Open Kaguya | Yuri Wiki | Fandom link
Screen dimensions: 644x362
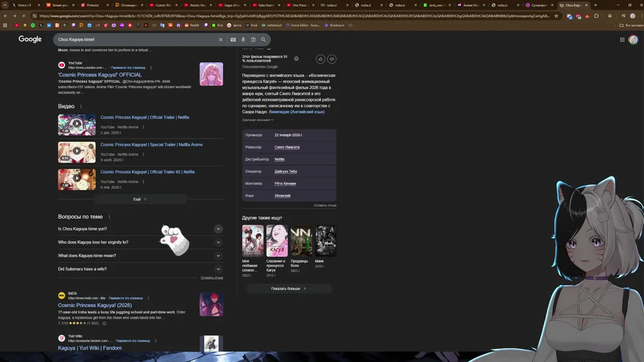pos(90,348)
